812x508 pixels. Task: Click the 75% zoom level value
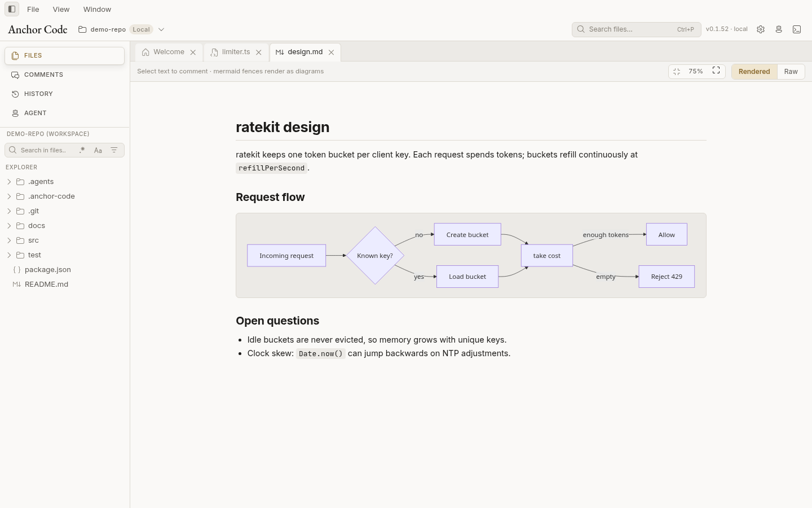[696, 72]
